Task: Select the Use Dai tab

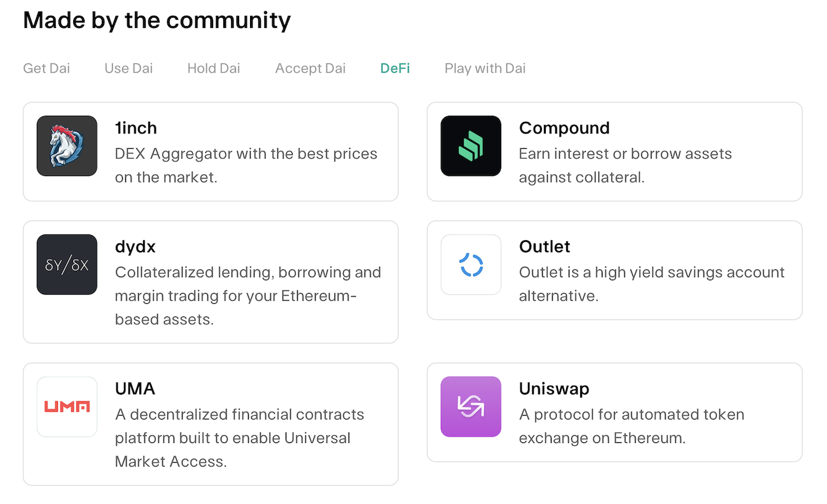Action: 129,68
